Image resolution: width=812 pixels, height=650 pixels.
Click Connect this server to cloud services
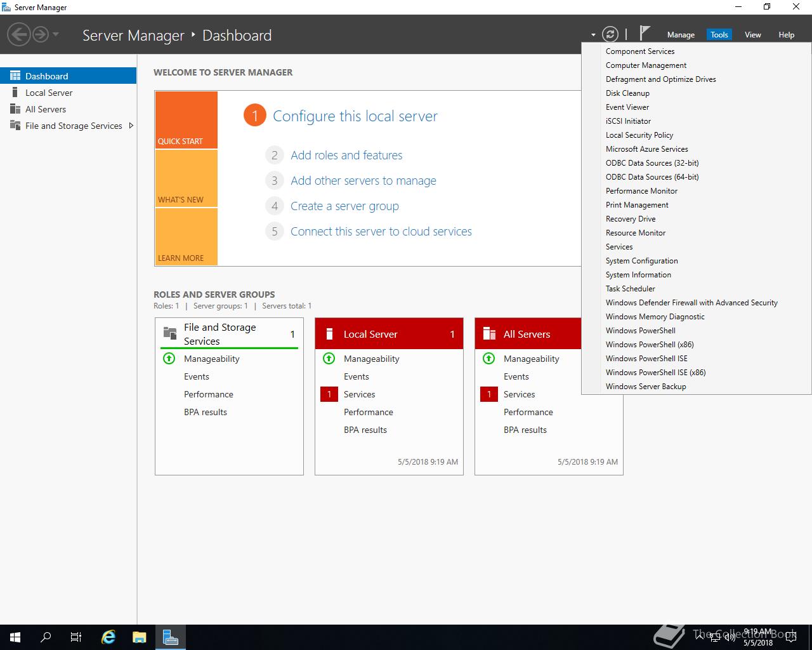[x=381, y=231]
